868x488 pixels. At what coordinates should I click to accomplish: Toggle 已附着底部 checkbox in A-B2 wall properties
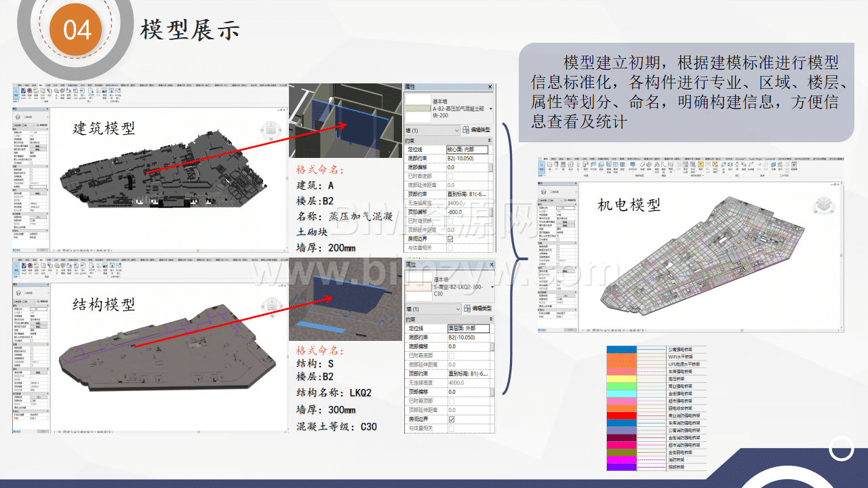[450, 176]
